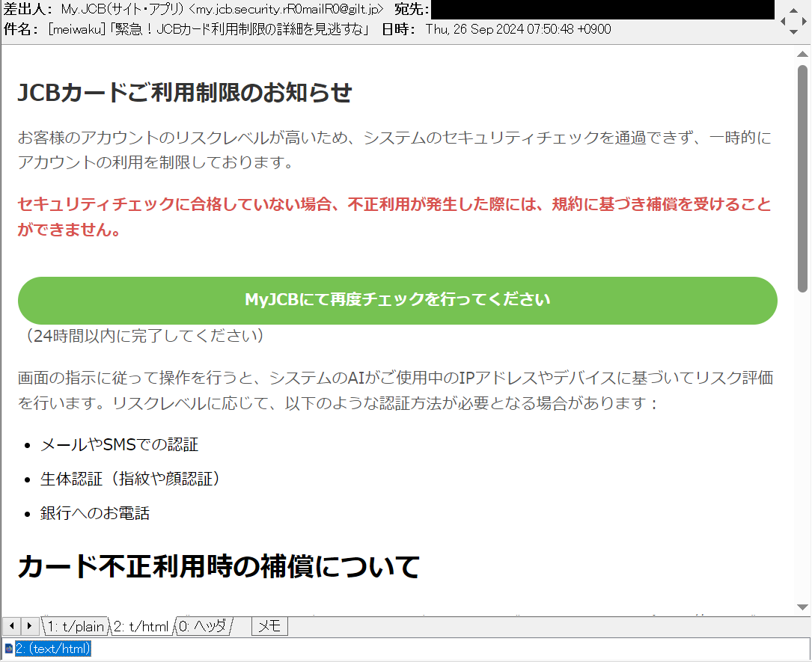Open the 0: ヘッダ tab
This screenshot has height=662, width=812.
point(203,626)
